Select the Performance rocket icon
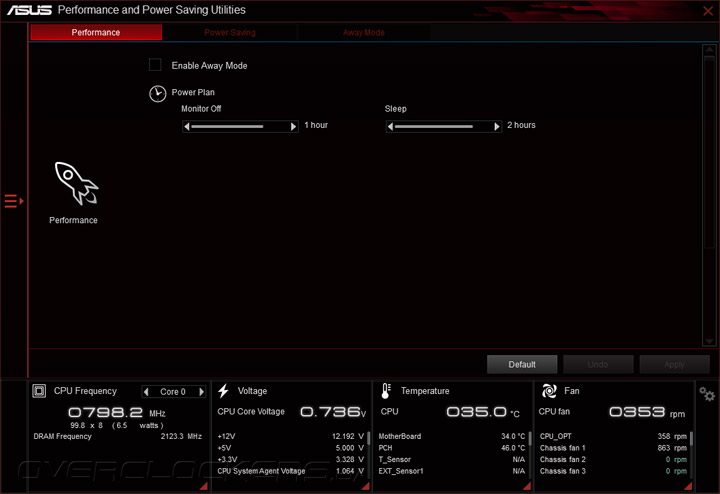The height and width of the screenshot is (494, 720). click(76, 183)
